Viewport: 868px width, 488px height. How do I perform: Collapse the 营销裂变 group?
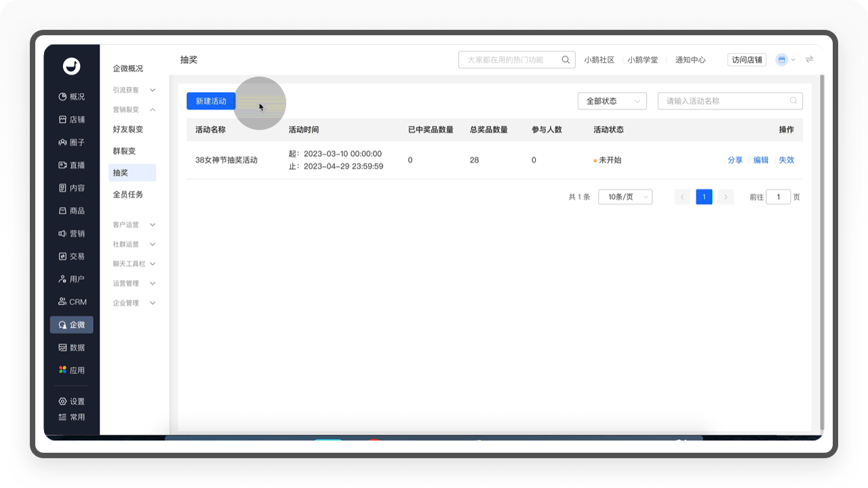pos(134,109)
